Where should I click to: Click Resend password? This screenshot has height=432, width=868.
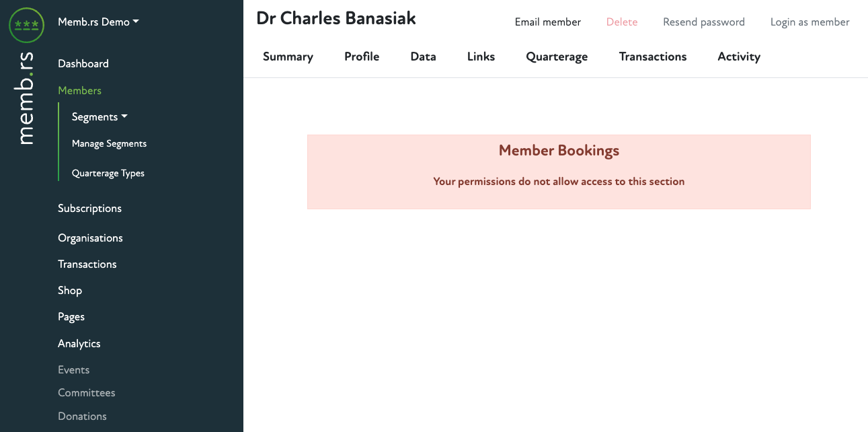tap(703, 22)
